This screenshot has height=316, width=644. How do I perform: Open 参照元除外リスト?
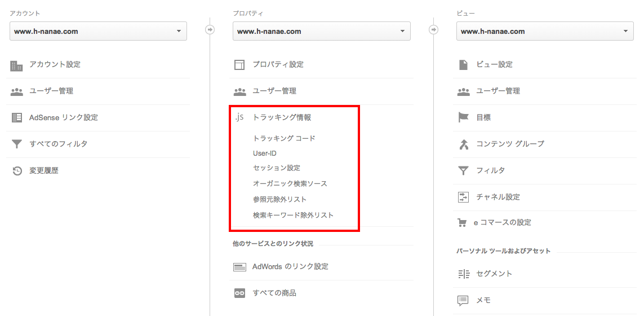tap(279, 199)
